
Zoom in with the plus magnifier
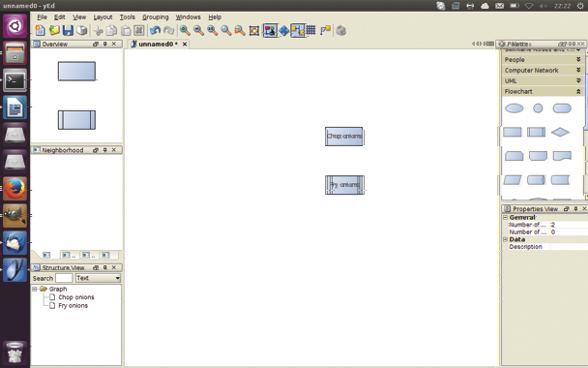coord(185,30)
